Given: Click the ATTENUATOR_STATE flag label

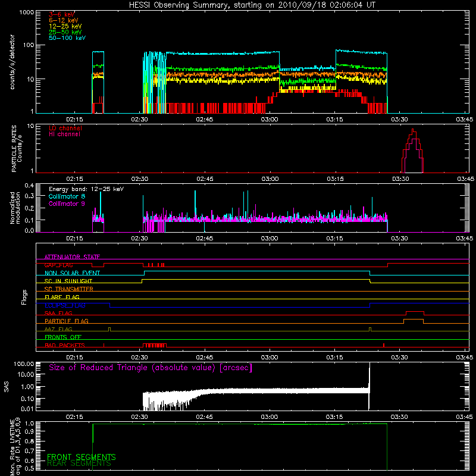Looking at the screenshot, I should point(72,257).
